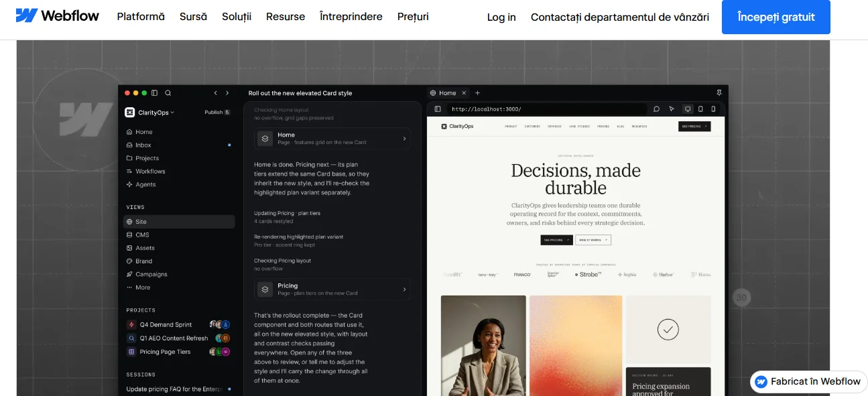Open the comment bubble tool in the preview toolbar

click(656, 109)
